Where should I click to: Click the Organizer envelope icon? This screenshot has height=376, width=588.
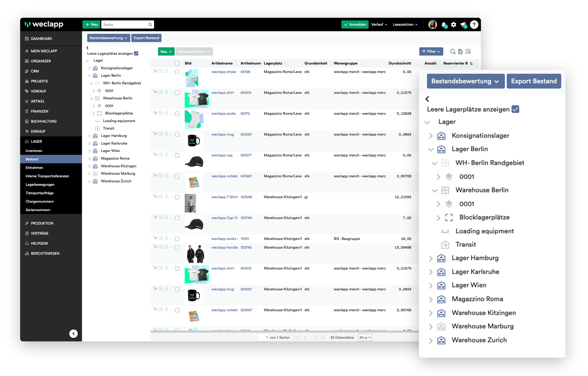point(27,61)
